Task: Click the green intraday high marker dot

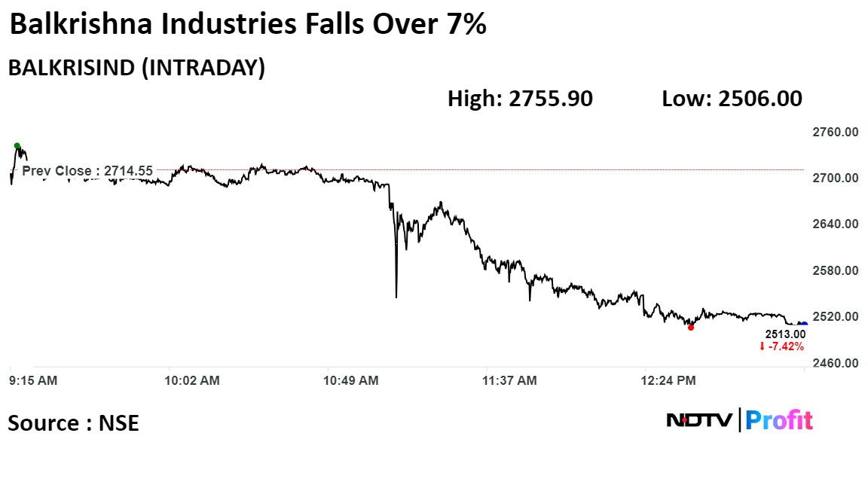Action: click(17, 145)
